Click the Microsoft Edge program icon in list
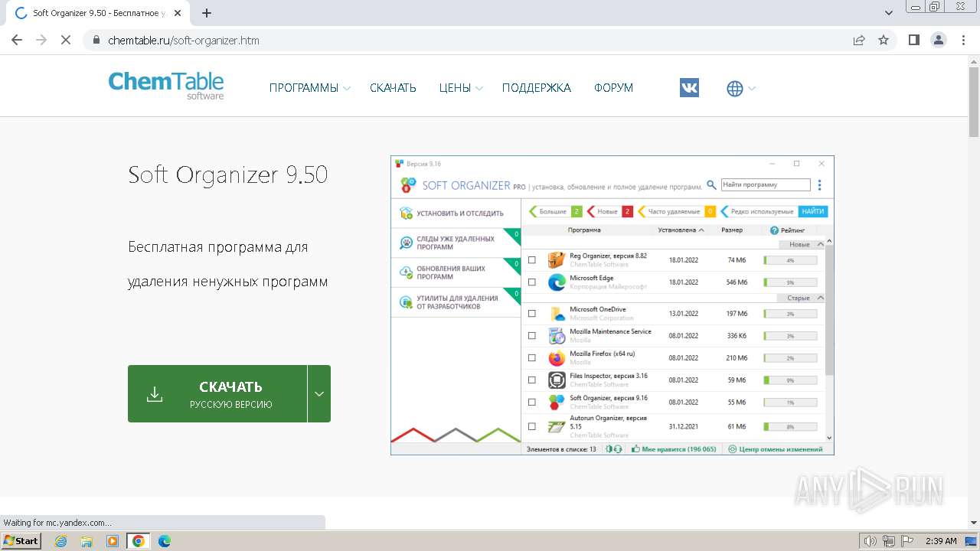This screenshot has height=551, width=980. pos(557,282)
